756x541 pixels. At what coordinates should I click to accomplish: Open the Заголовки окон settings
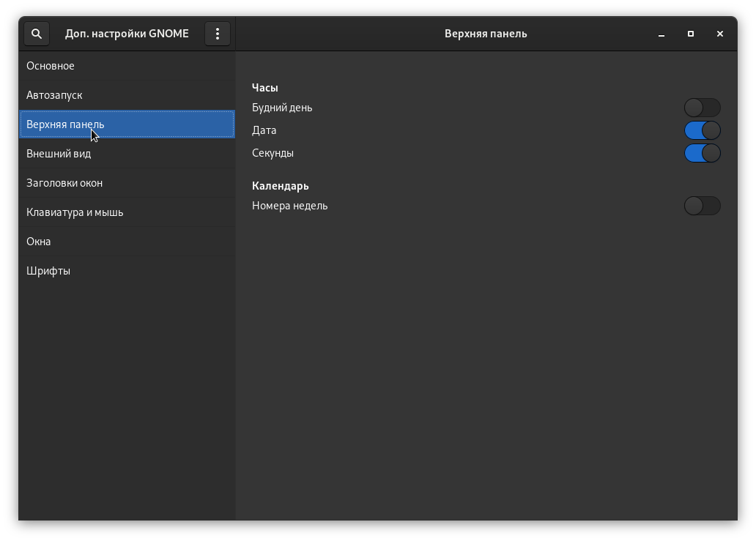[x=64, y=183]
